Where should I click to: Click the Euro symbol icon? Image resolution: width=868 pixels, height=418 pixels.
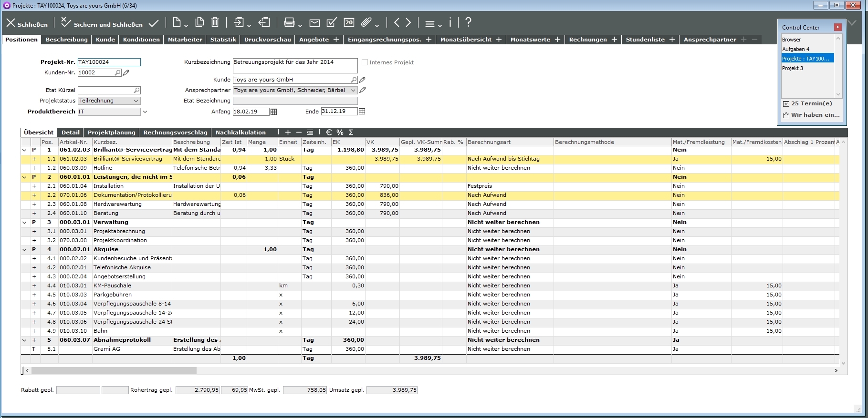tap(329, 133)
